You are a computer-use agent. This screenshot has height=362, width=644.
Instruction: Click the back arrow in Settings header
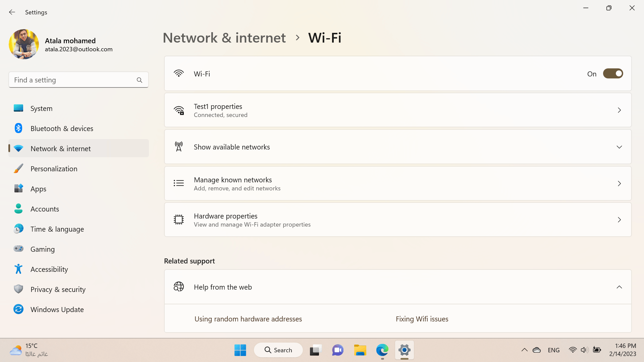[12, 12]
